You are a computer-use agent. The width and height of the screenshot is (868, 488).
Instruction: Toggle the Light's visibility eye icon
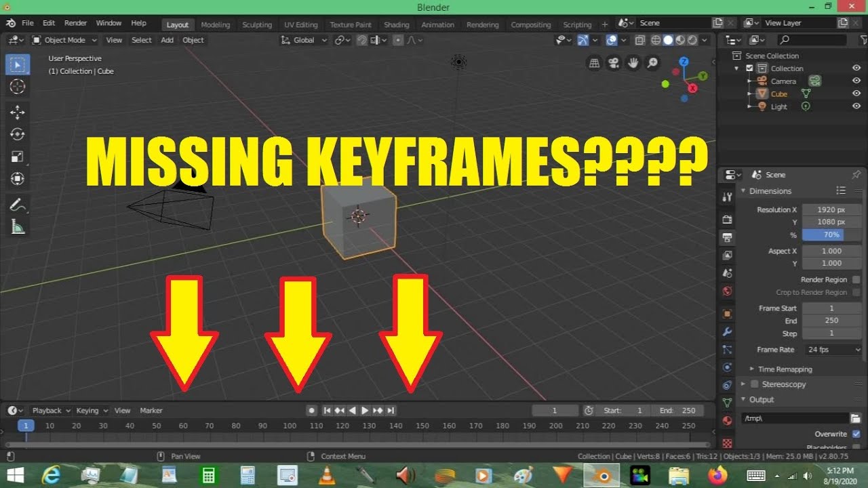click(856, 106)
